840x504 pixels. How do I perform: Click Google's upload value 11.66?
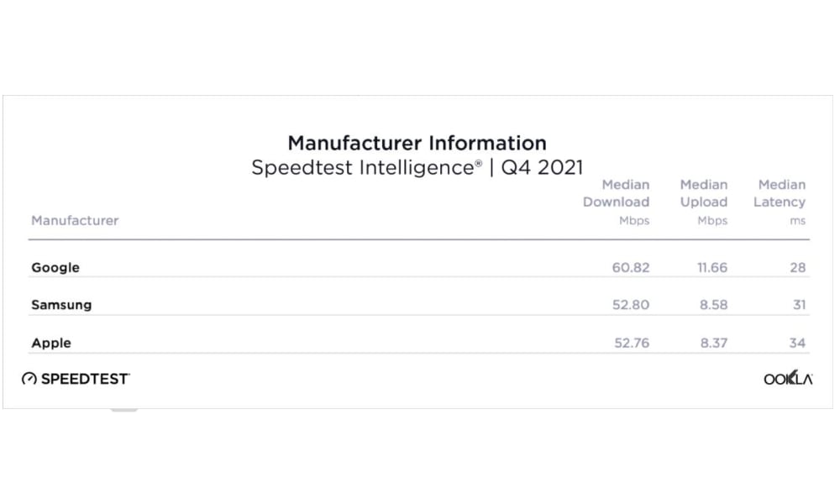712,268
